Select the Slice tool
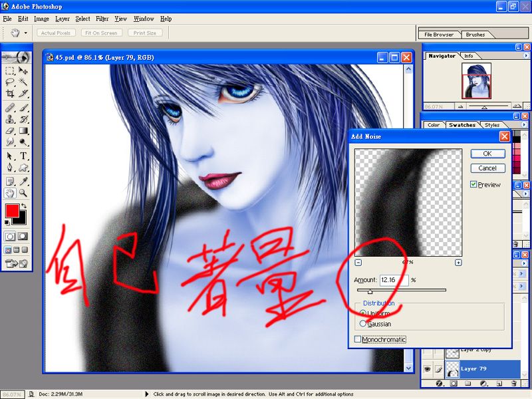532x399 pixels. [23, 93]
